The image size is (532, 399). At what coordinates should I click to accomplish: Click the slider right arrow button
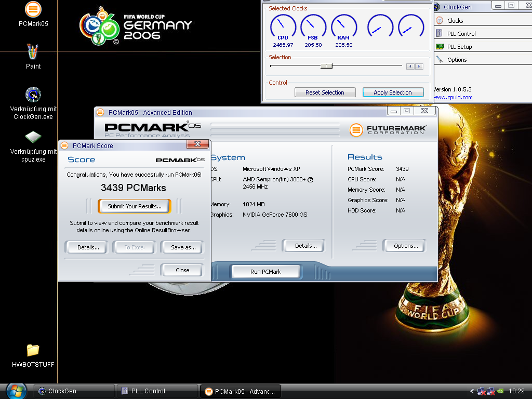tap(419, 66)
